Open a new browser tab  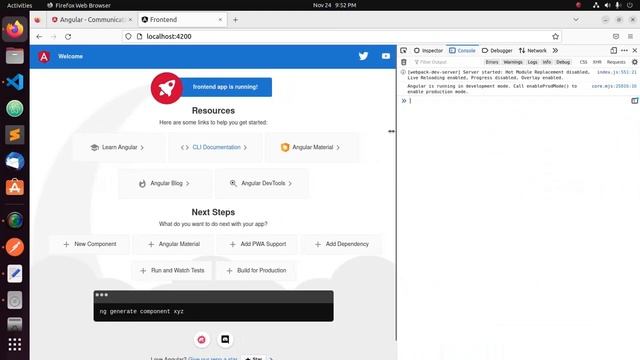(235, 20)
